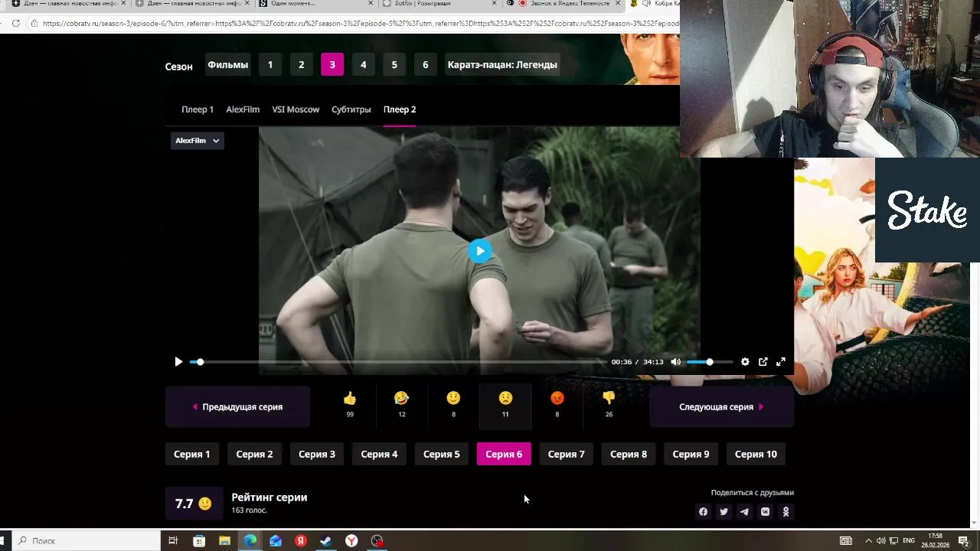Expand the AlexFilm voice-over dropdown
The width and height of the screenshot is (980, 551).
[x=197, y=141]
